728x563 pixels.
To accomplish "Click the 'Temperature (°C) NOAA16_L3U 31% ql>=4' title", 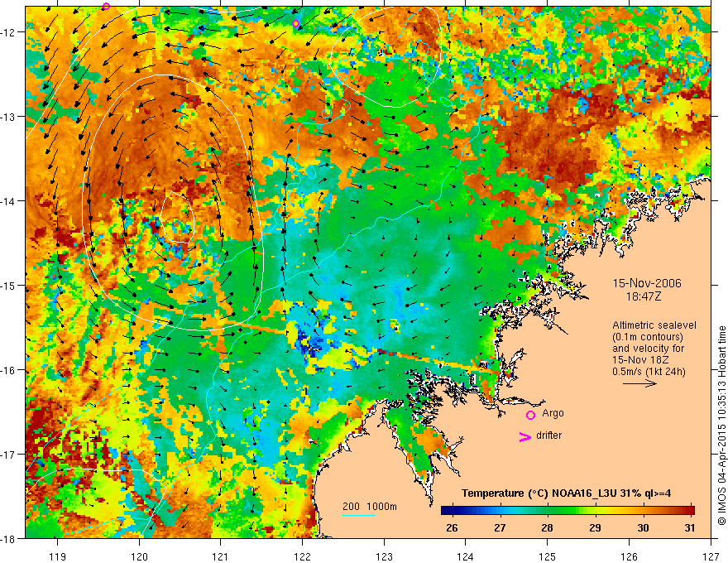I will point(566,493).
